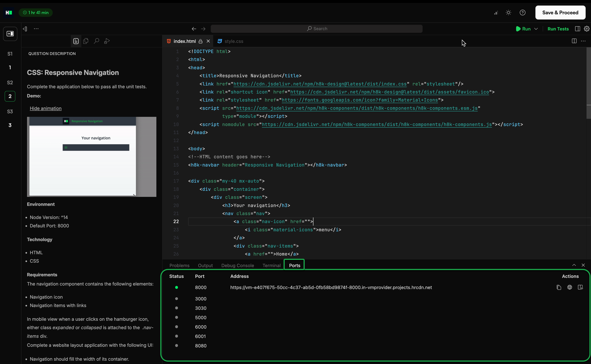591x364 pixels.
Task: Split the editor with the split icon
Action: tap(574, 41)
